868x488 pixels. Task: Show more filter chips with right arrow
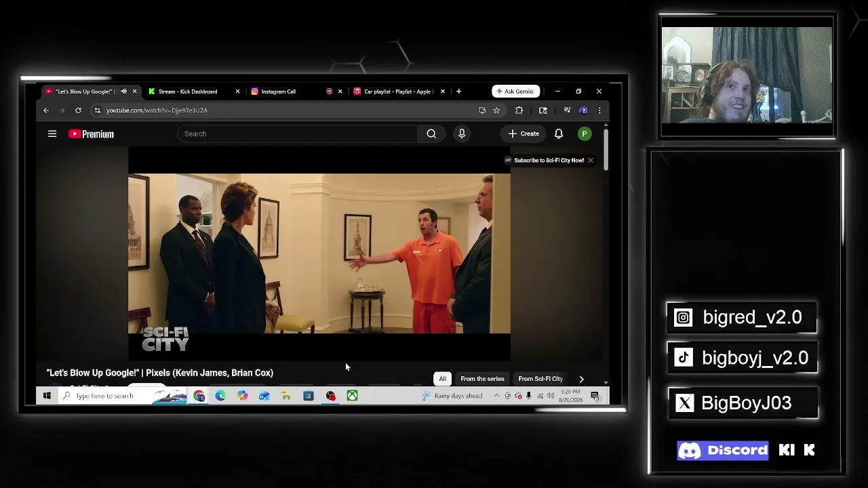tap(581, 379)
